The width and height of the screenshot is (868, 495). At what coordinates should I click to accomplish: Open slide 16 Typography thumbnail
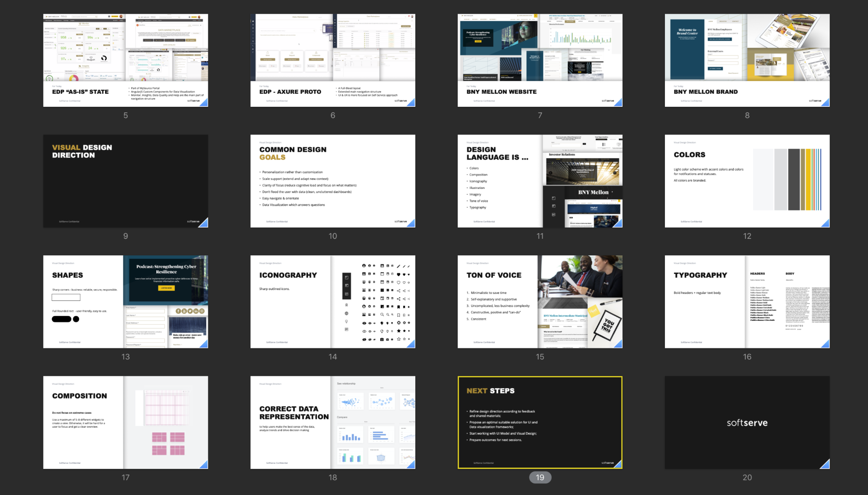pos(747,301)
